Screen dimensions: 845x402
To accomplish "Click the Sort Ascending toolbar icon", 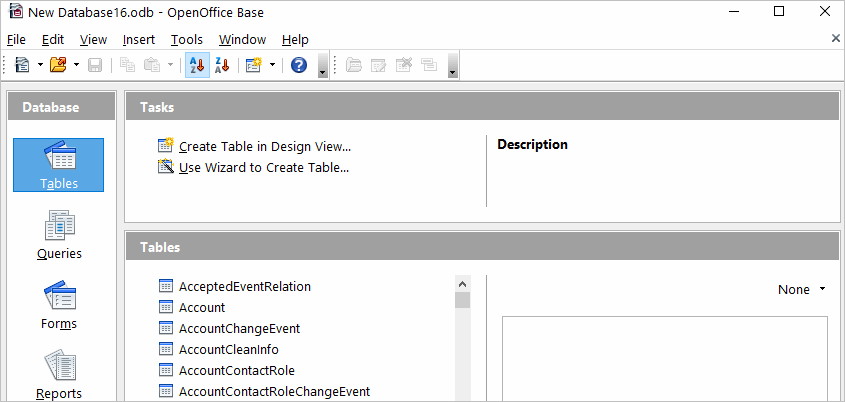I will 197,65.
